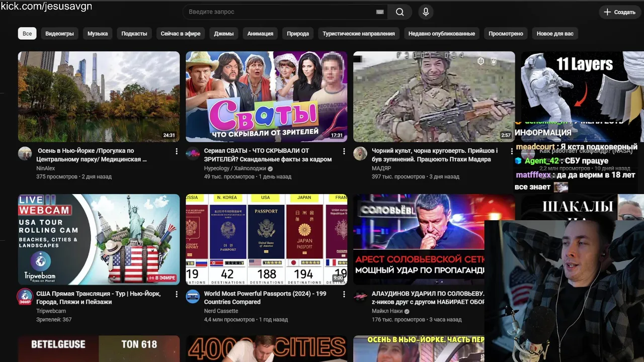Click the Зрителей: 367 text
644x362 pixels.
click(x=54, y=320)
